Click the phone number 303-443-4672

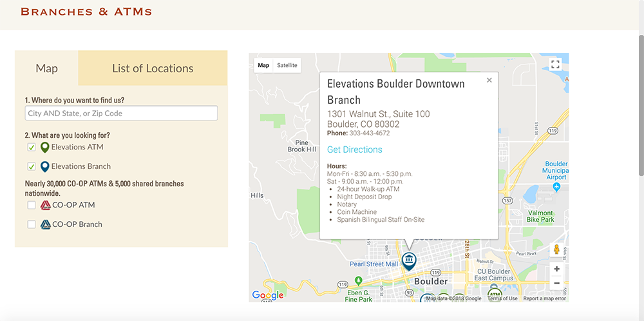pyautogui.click(x=369, y=133)
